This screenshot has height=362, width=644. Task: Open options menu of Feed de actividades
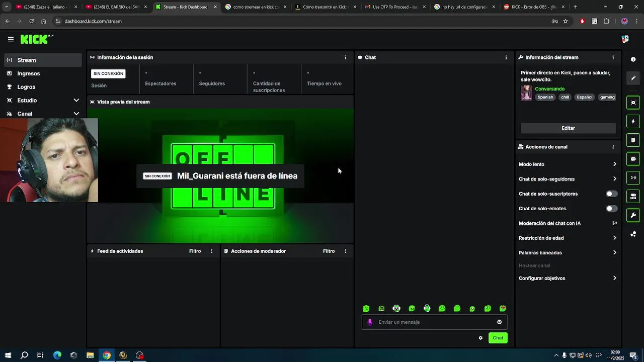[211, 251]
